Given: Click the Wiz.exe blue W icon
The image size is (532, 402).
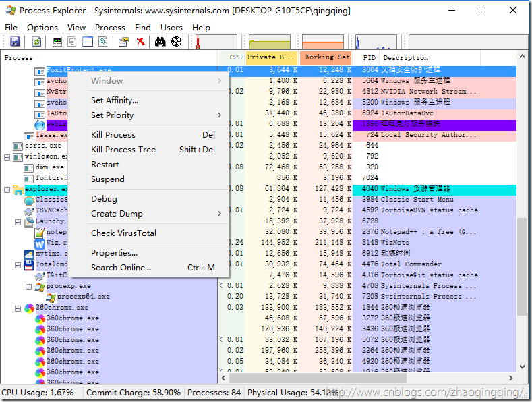Looking at the screenshot, I should (40, 243).
